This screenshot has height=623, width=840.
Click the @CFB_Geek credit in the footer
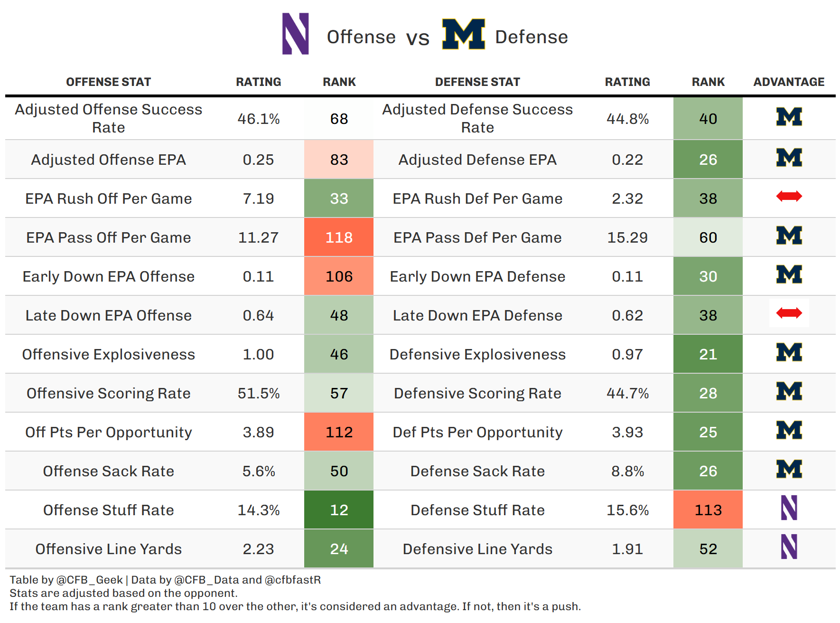point(89,580)
